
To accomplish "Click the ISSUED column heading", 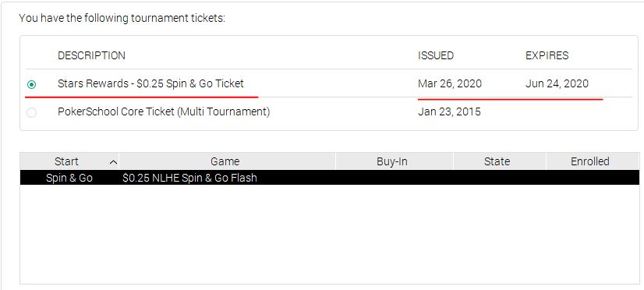I will pos(436,55).
